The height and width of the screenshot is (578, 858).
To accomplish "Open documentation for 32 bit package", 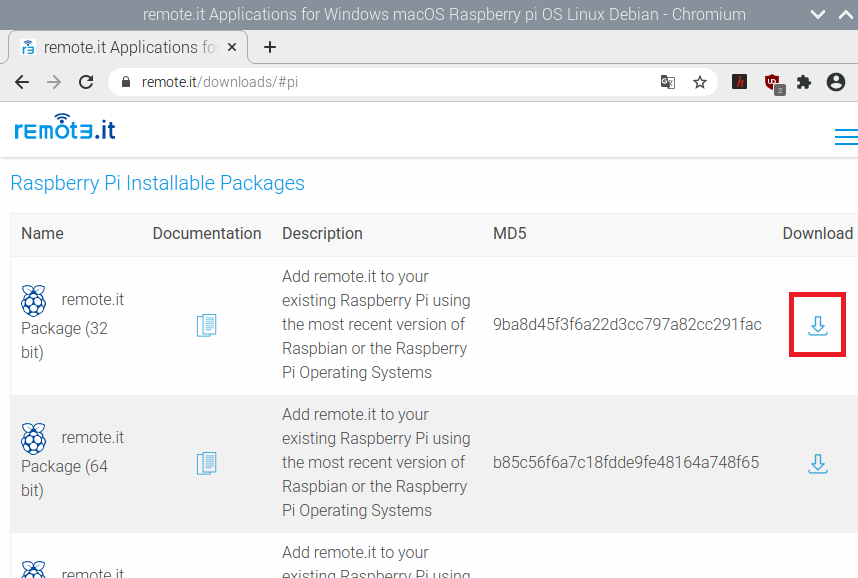I will pos(206,325).
